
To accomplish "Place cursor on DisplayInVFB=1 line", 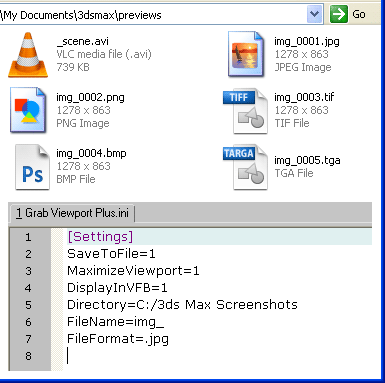I will [117, 288].
